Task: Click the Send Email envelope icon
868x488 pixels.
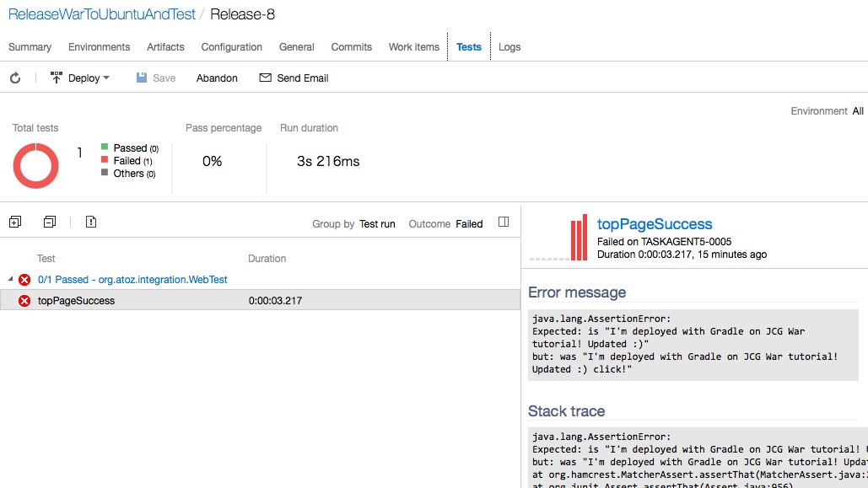Action: (265, 78)
